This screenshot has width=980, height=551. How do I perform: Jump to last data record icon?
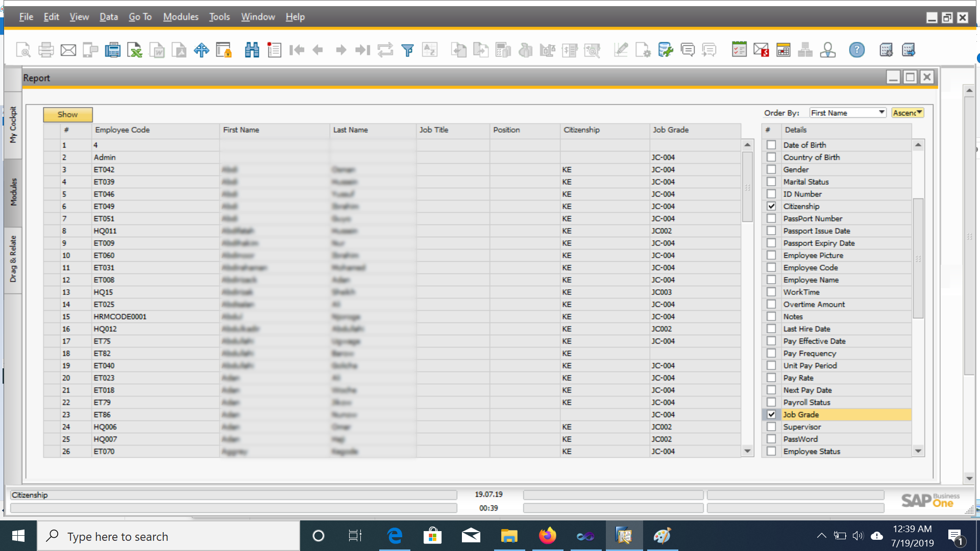[x=363, y=50]
